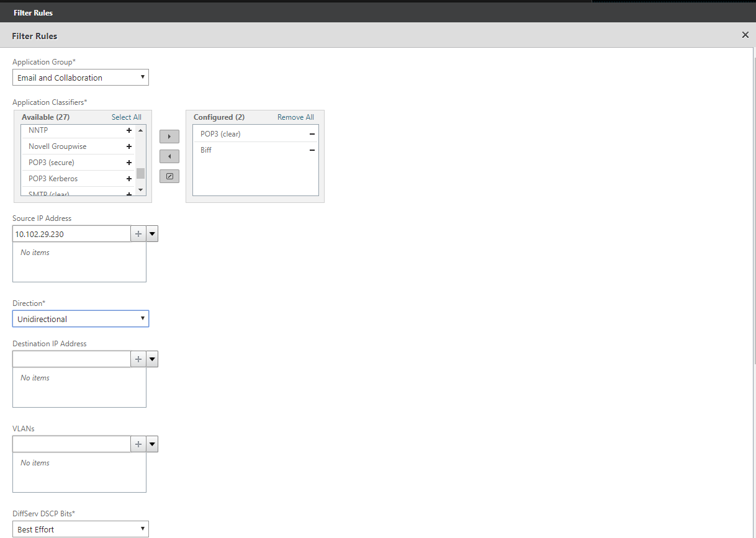Viewport: 756px width, 538px height.
Task: Click the Destination IP Address input field
Action: (71, 359)
